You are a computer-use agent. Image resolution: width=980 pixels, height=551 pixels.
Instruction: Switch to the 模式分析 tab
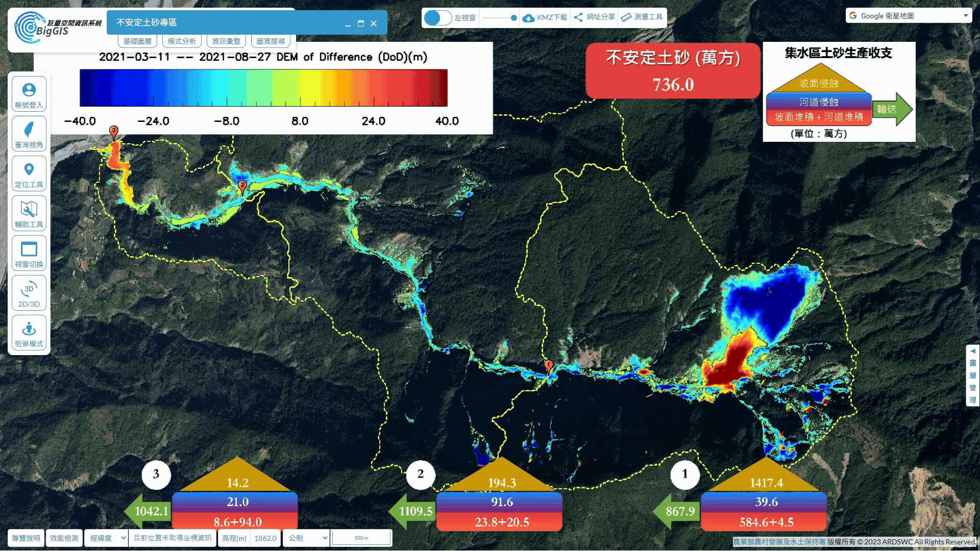(182, 41)
